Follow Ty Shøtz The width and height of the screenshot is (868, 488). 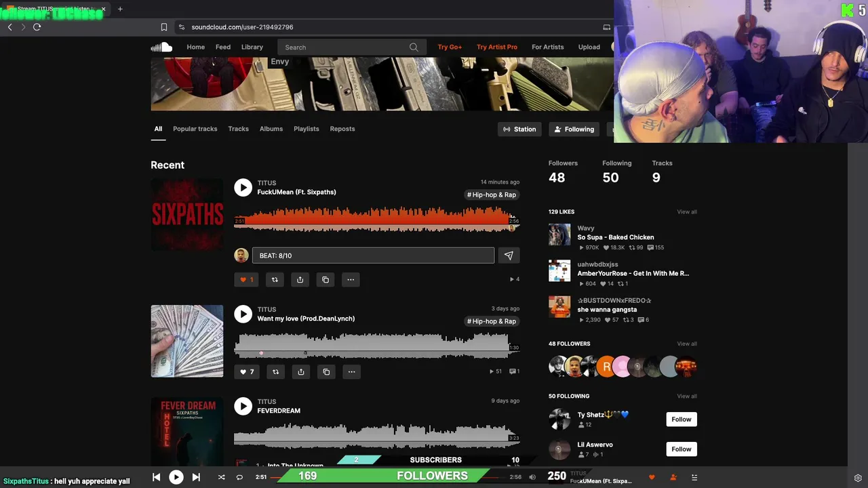coord(682,419)
